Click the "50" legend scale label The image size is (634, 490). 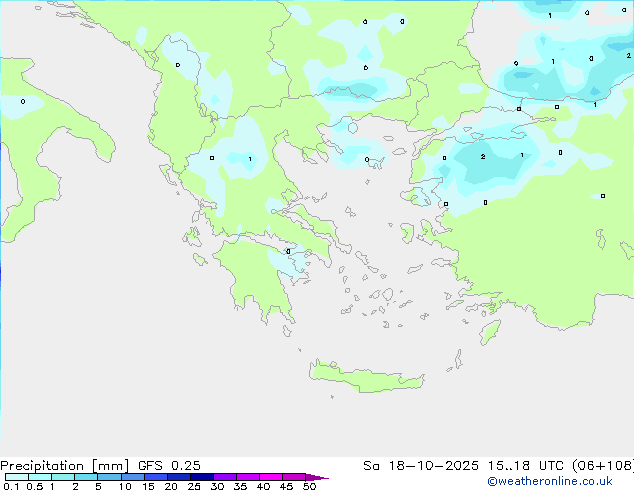click(x=310, y=486)
